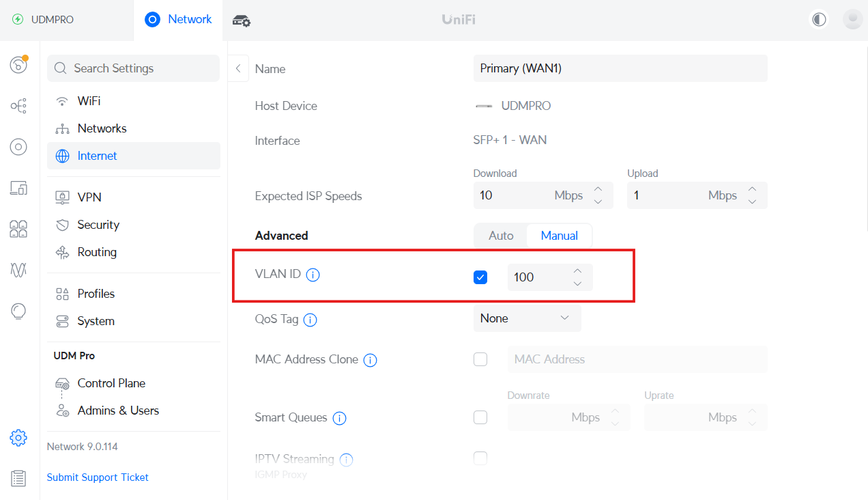
Task: Open the QoS Tag dropdown
Action: pos(526,318)
